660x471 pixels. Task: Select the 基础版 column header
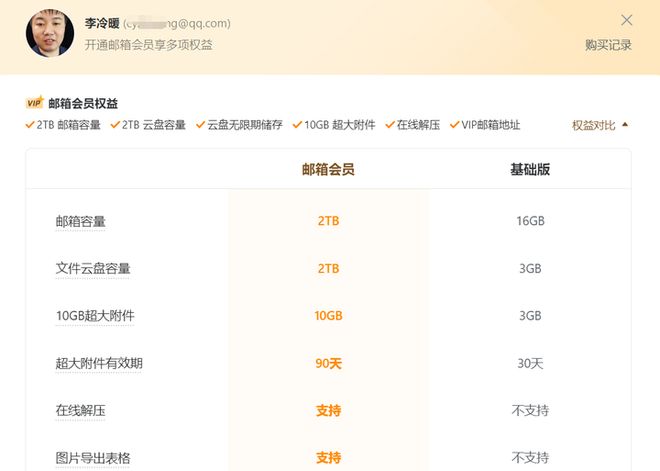click(530, 170)
